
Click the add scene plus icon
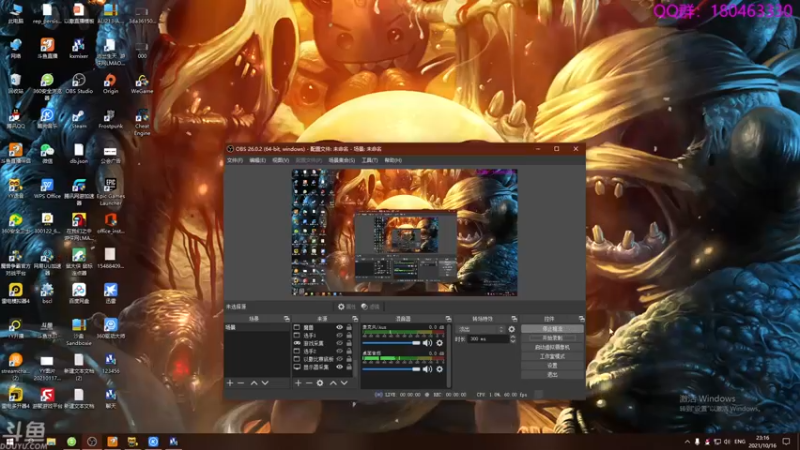230,383
